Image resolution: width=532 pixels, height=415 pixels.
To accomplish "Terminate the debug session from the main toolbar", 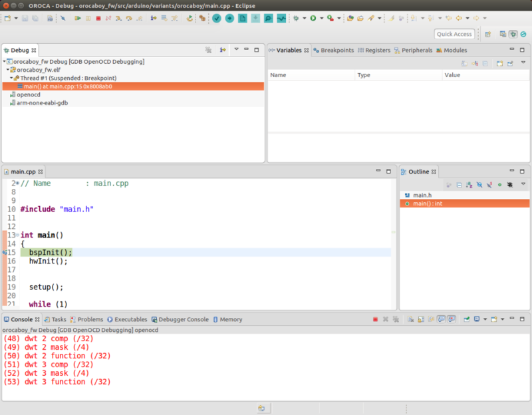I will [x=98, y=19].
